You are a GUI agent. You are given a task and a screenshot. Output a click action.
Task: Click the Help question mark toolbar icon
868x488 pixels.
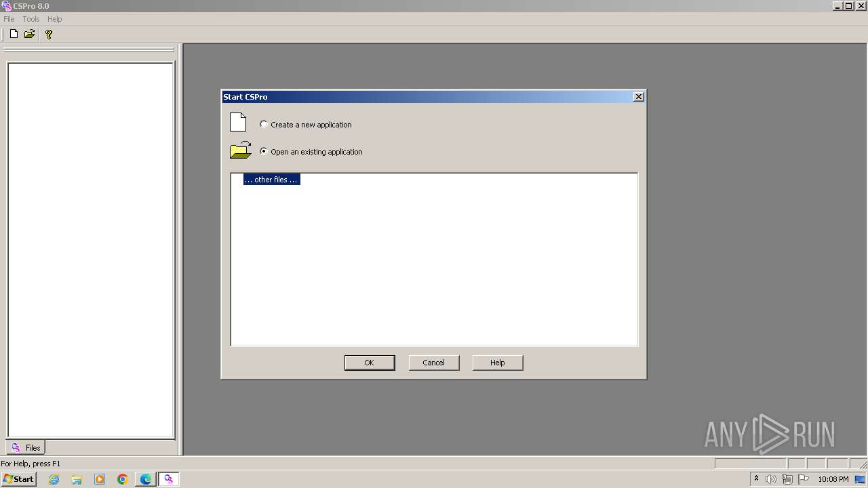coord(49,34)
